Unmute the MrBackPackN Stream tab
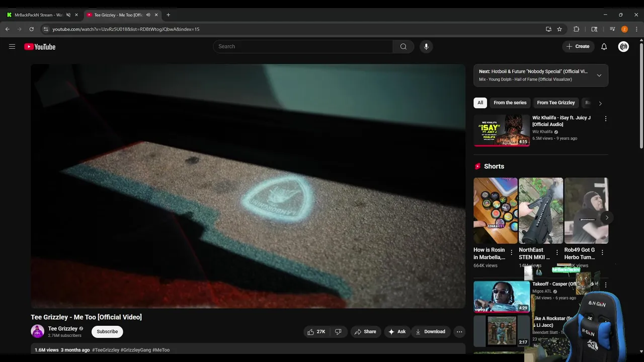Viewport: 644px width, 362px height. coord(68,15)
